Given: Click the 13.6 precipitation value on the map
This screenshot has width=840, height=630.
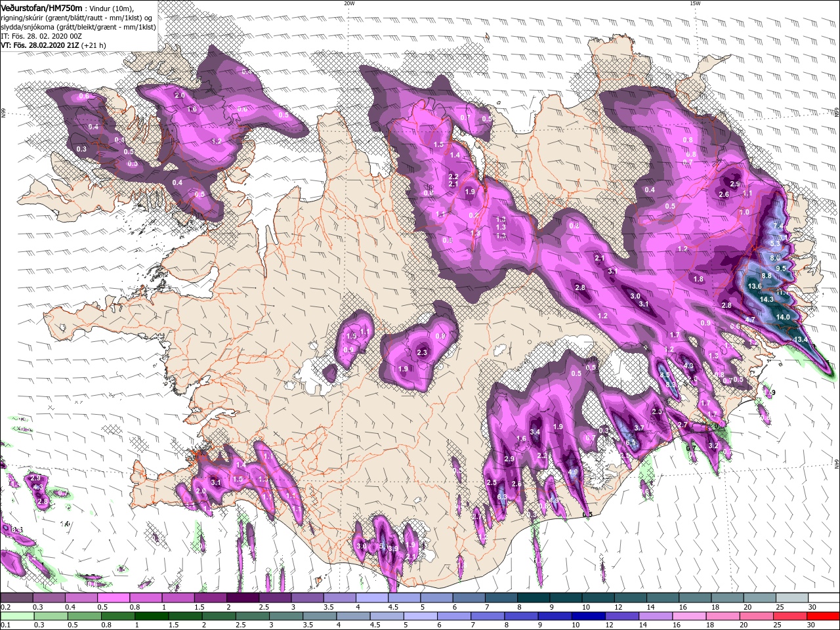Looking at the screenshot, I should tap(755, 286).
